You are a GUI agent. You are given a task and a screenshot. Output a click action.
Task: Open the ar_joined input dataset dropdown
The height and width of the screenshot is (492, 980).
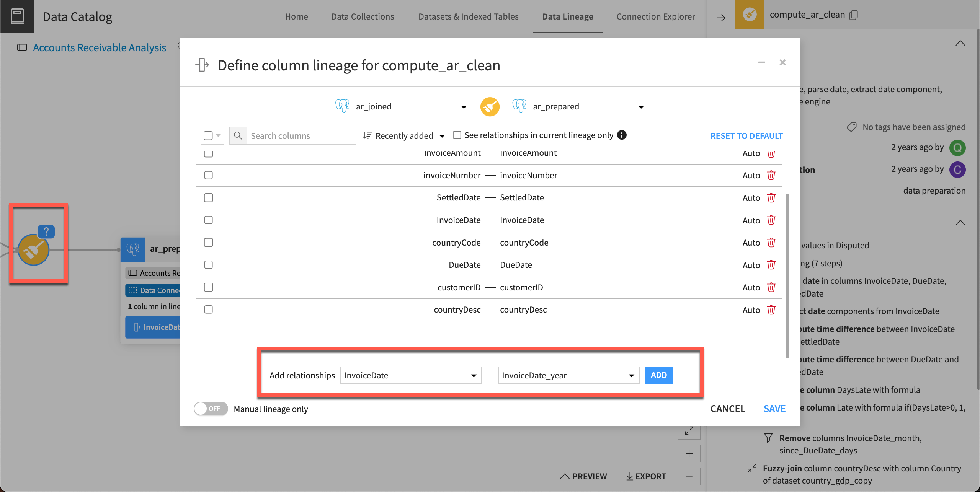(401, 106)
